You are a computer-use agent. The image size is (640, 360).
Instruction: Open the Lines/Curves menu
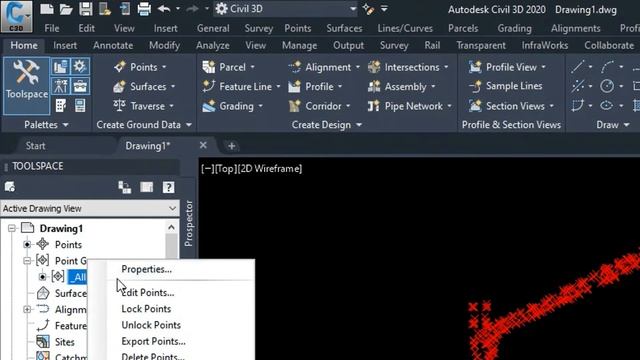point(405,28)
